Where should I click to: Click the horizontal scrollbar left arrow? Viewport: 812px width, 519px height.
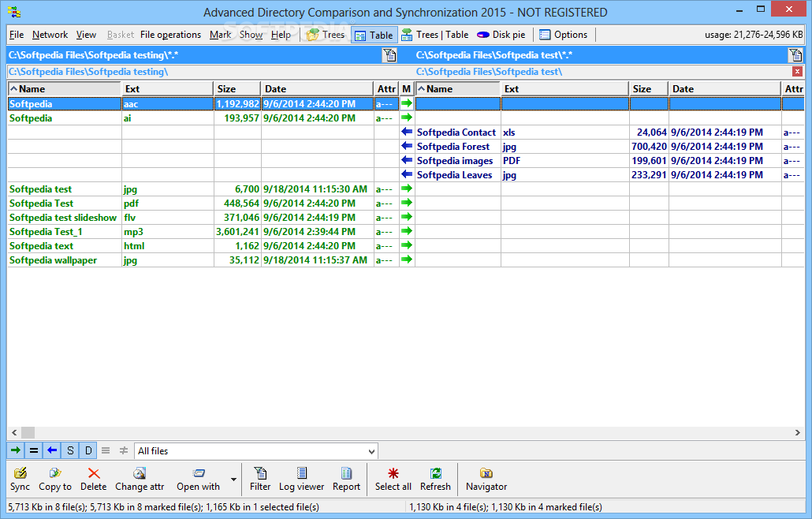point(14,432)
